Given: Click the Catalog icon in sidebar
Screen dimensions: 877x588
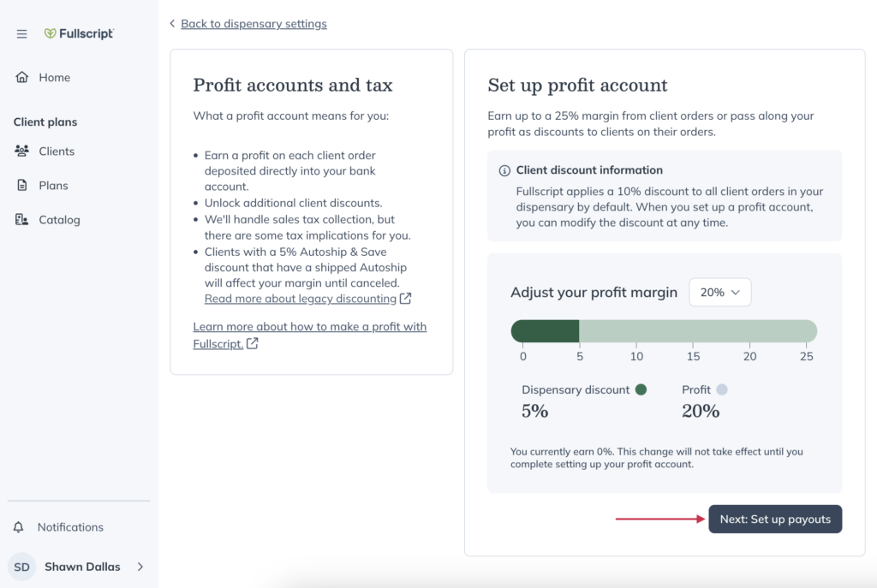Looking at the screenshot, I should 21,220.
